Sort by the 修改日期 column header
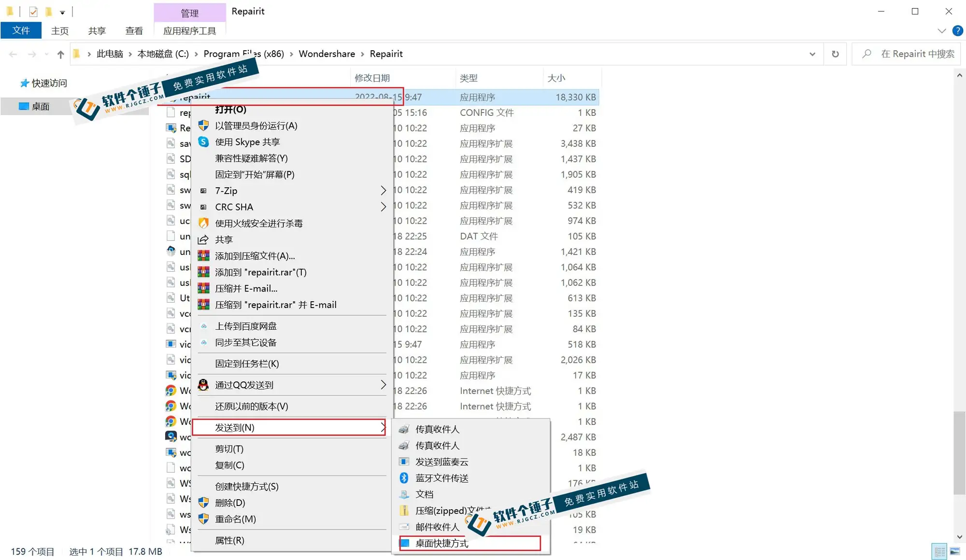Viewport: 966px width, 560px height. click(372, 78)
